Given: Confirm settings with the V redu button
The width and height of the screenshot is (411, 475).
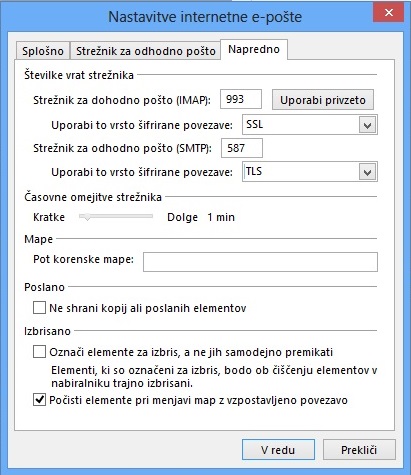Looking at the screenshot, I should (278, 450).
